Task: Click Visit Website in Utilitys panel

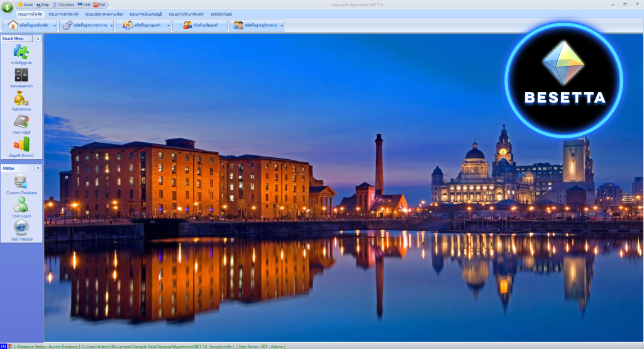Action: 21,228
